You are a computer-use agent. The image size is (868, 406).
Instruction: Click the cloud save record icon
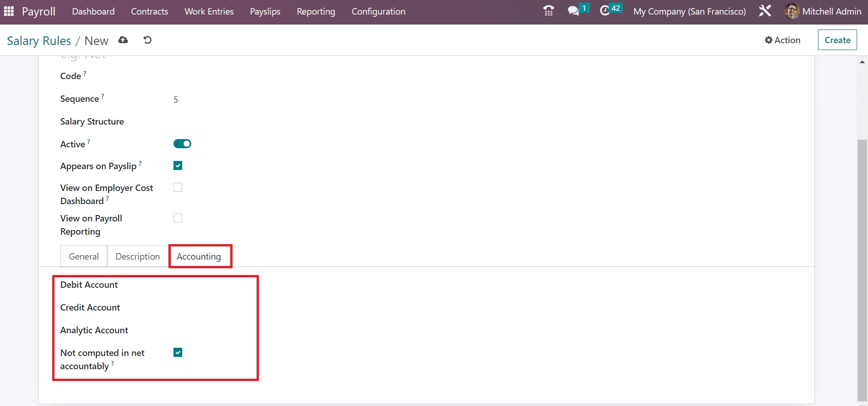123,40
